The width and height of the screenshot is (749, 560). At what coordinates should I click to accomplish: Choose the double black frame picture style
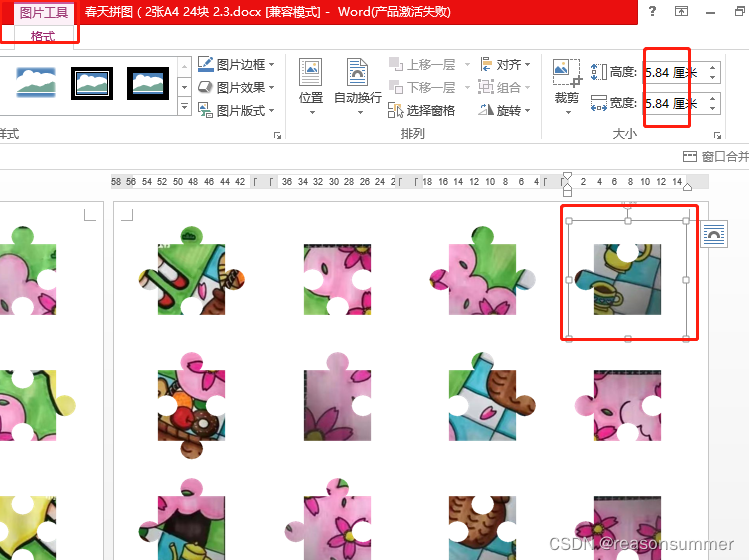pos(92,83)
